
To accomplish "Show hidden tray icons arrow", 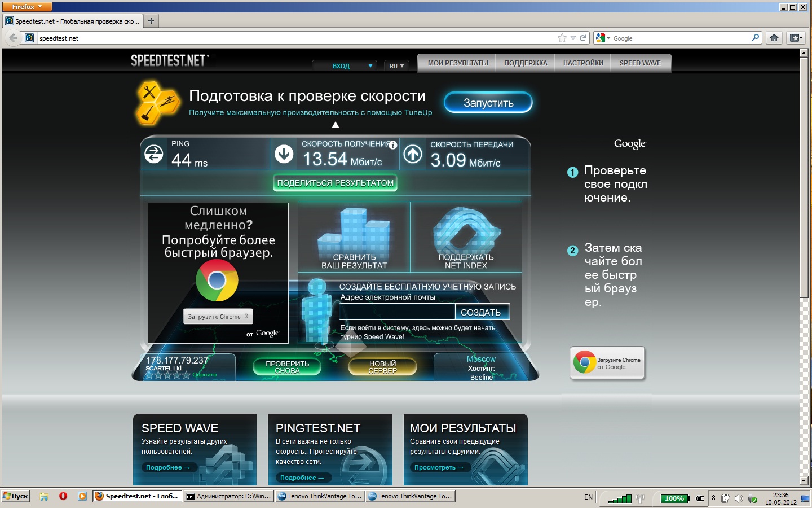I will 713,498.
